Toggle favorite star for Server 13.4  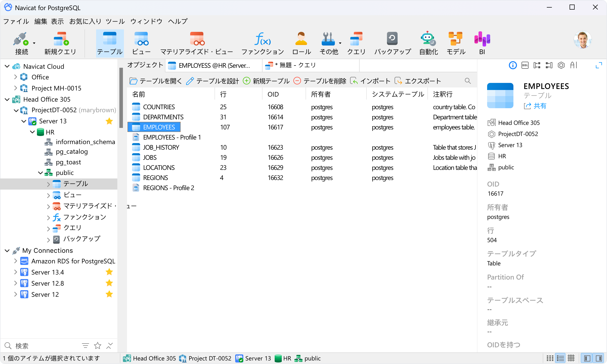click(x=109, y=272)
